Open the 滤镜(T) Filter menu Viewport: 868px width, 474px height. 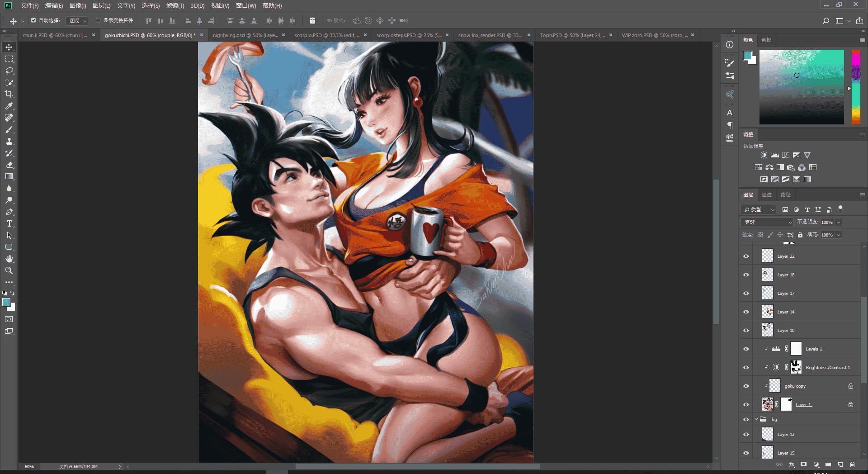pos(175,5)
